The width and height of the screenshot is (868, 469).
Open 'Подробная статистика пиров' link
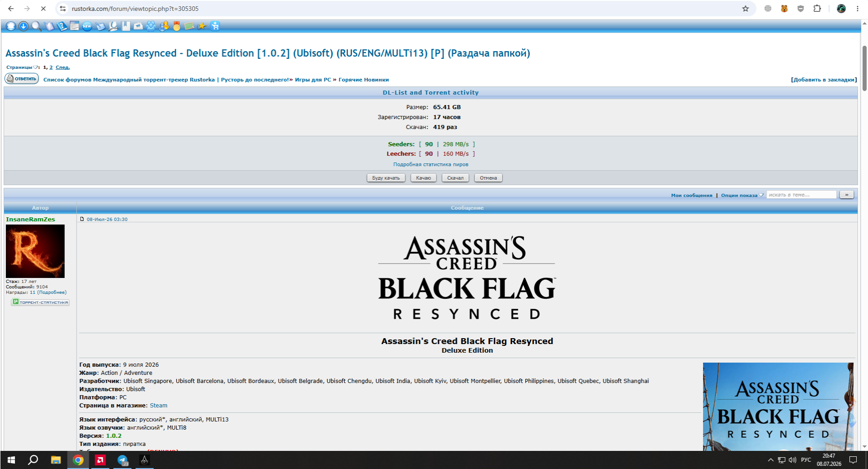pos(431,164)
